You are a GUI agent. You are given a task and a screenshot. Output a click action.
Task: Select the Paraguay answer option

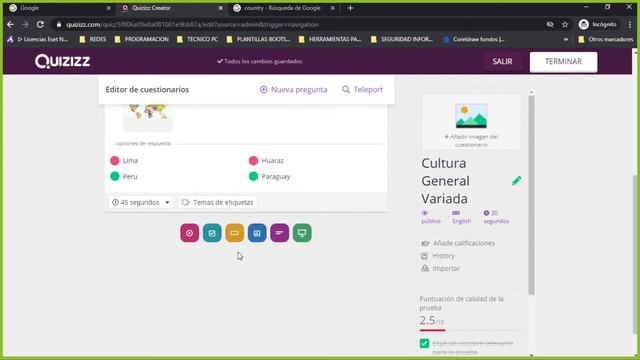pyautogui.click(x=269, y=176)
